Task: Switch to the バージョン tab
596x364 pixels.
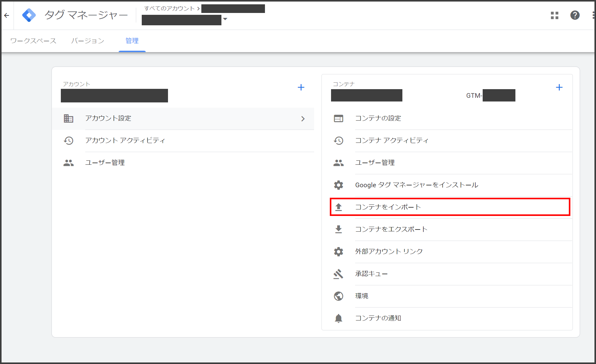Action: 88,41
